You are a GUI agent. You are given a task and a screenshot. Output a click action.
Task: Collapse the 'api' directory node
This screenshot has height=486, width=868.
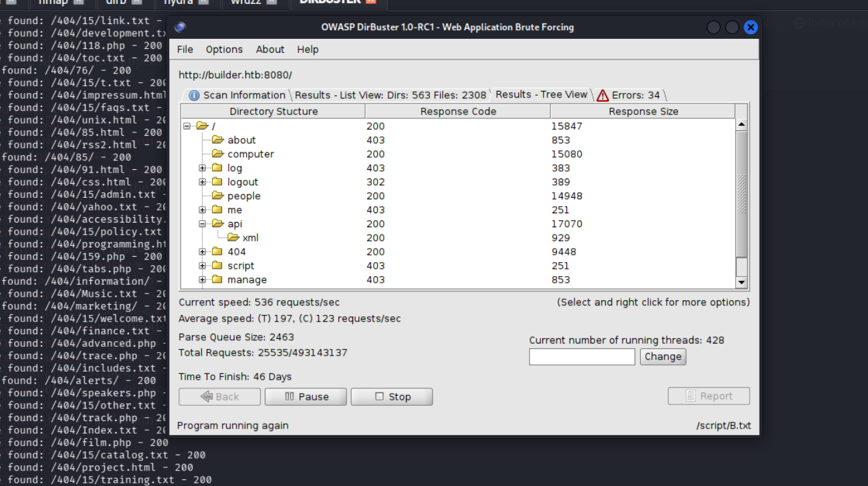click(202, 224)
